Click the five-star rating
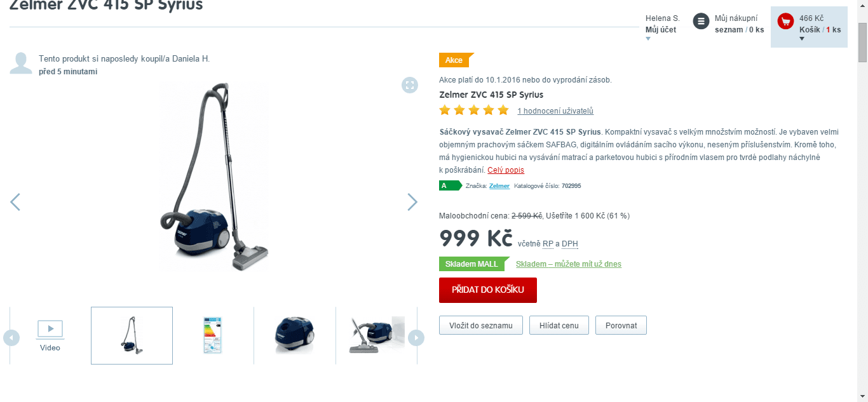This screenshot has width=868, height=402. tap(474, 111)
